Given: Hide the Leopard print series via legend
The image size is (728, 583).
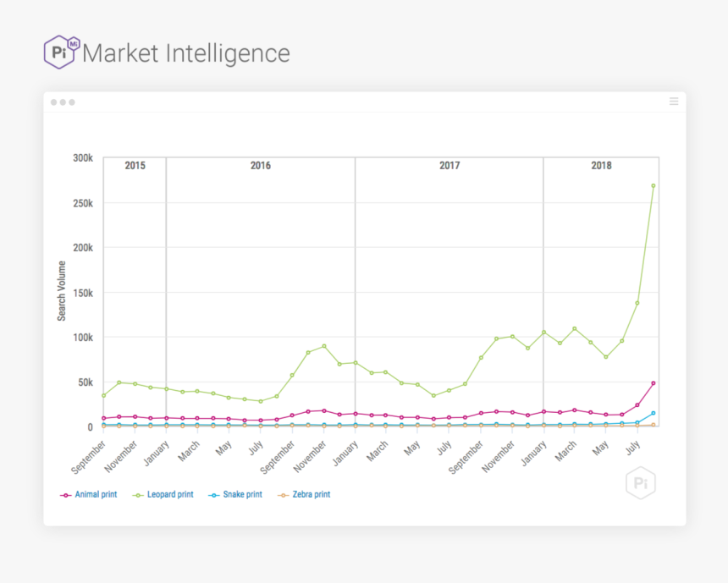Looking at the screenshot, I should coord(165,494).
